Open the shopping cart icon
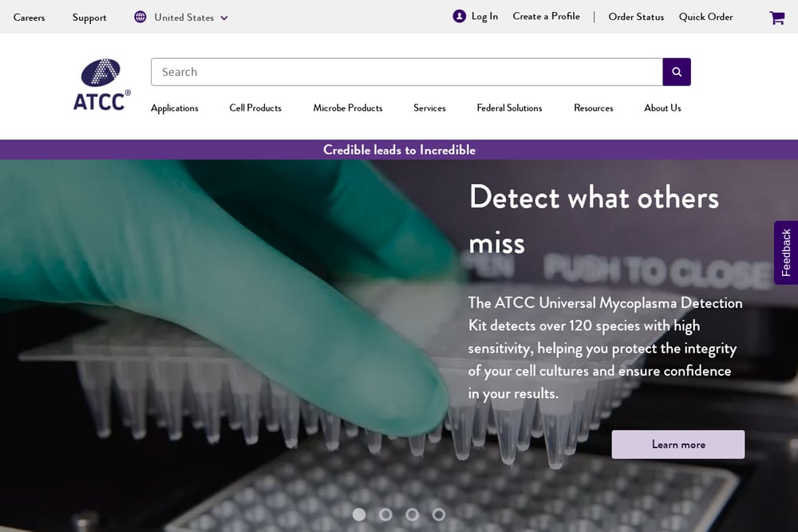 click(776, 18)
